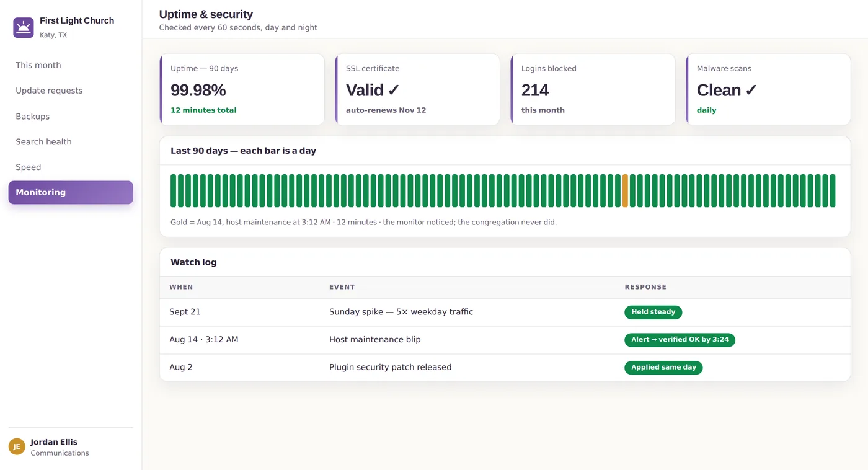Go to Update requests
The image size is (868, 470).
coord(71,91)
